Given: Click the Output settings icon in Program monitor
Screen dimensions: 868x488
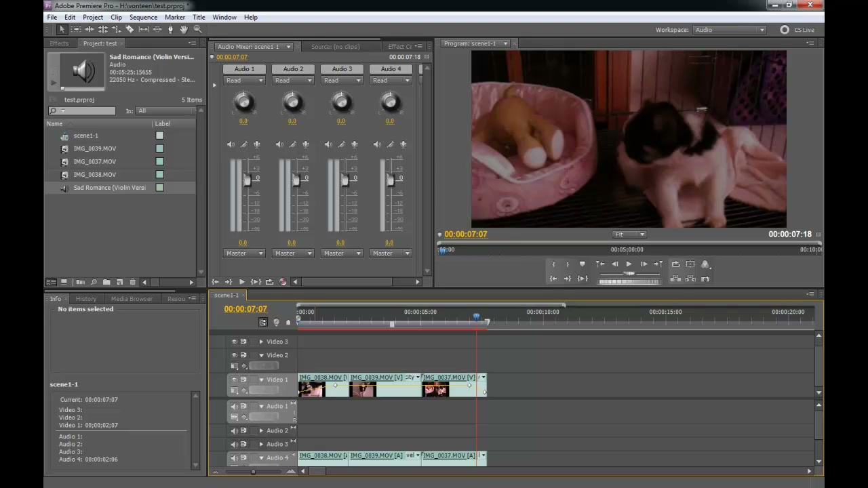Looking at the screenshot, I should point(705,264).
